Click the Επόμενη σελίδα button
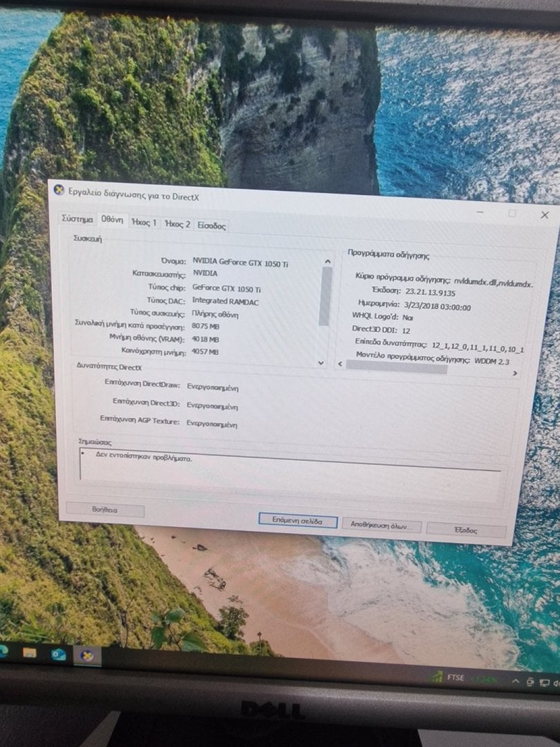The width and height of the screenshot is (560, 747). click(297, 521)
